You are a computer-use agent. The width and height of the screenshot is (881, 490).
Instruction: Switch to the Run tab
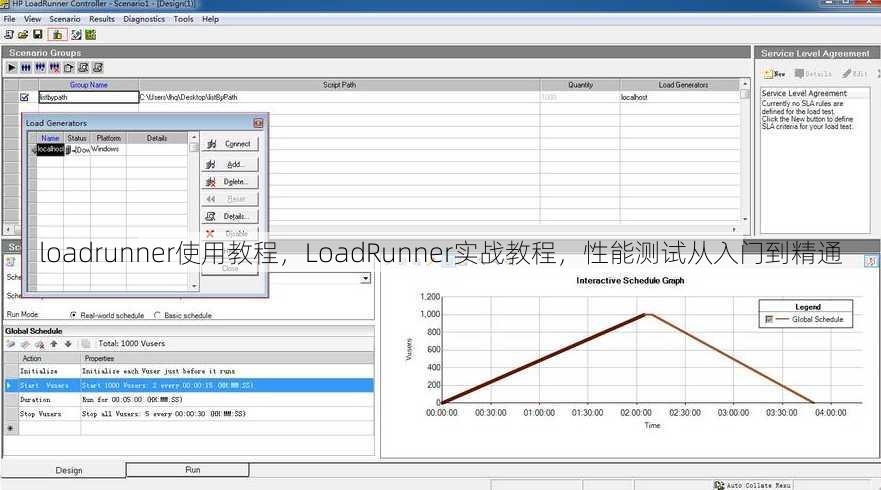tap(188, 470)
